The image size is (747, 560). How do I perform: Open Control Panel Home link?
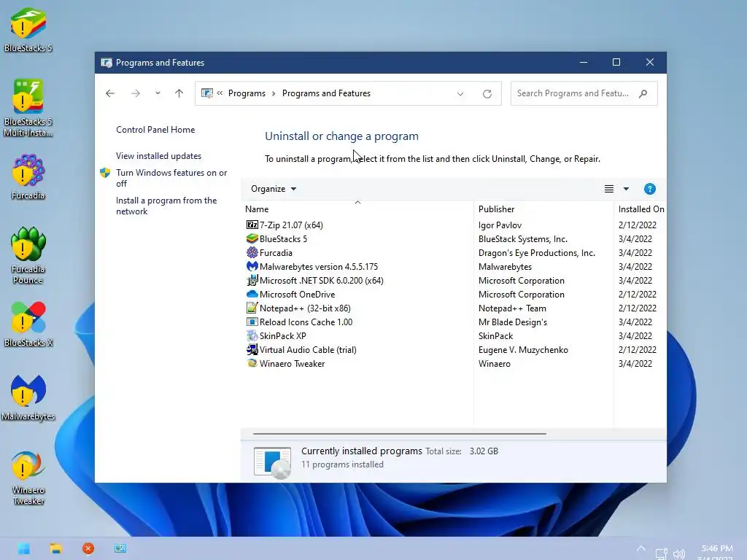click(155, 130)
